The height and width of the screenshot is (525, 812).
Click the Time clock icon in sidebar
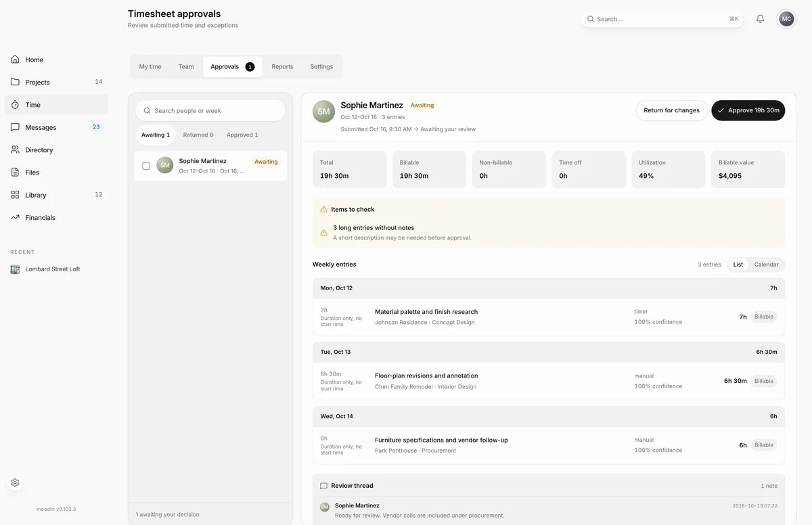pos(15,105)
